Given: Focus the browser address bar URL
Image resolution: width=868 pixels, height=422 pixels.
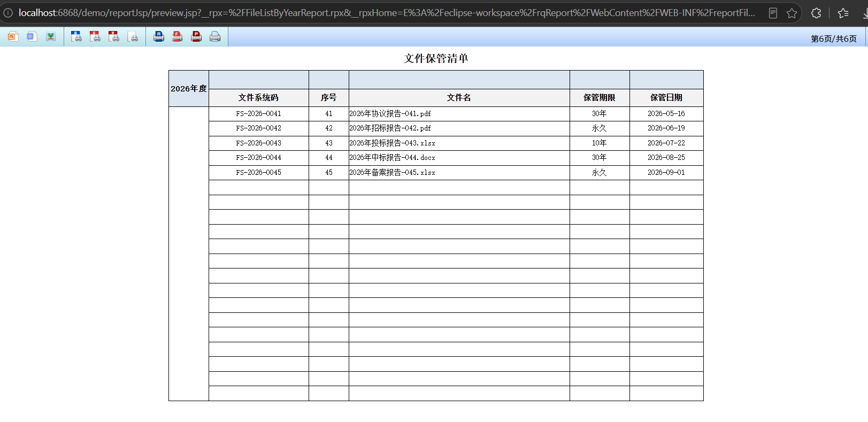Looking at the screenshot, I should click(387, 13).
